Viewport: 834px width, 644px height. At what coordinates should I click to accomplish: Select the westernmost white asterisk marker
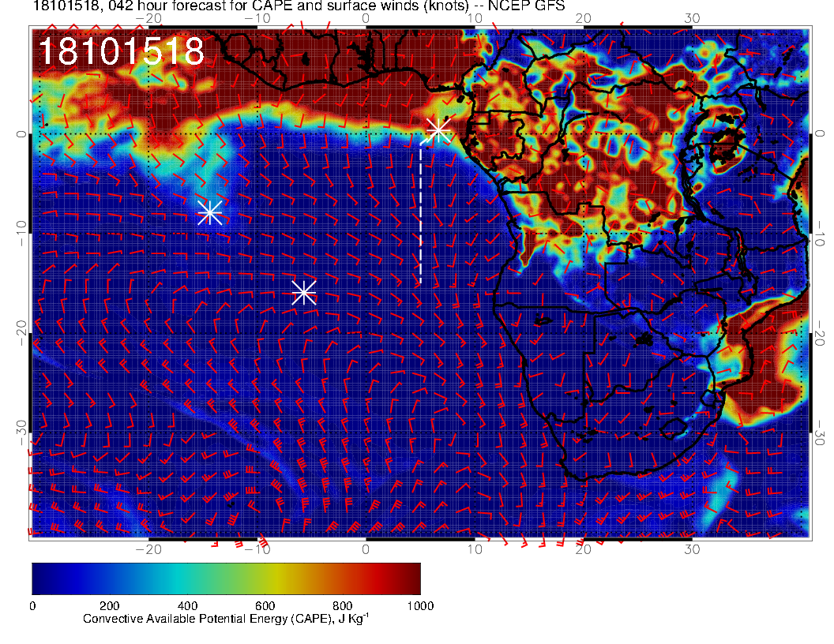(209, 213)
